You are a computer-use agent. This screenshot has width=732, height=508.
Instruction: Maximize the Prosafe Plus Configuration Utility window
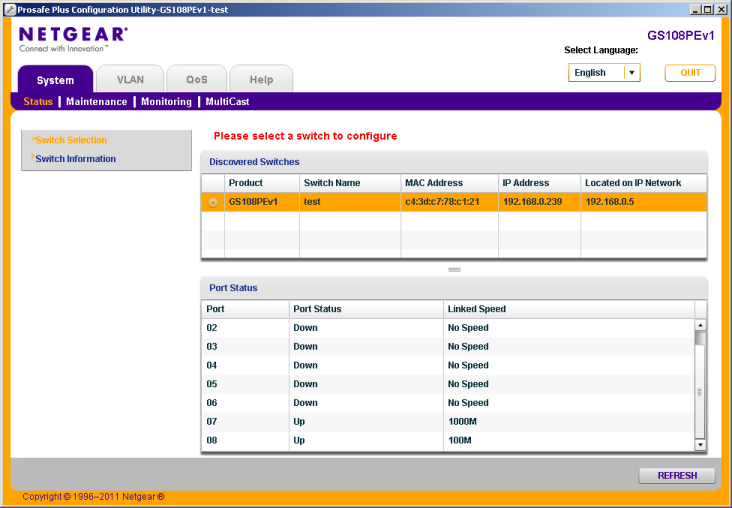pyautogui.click(x=708, y=9)
